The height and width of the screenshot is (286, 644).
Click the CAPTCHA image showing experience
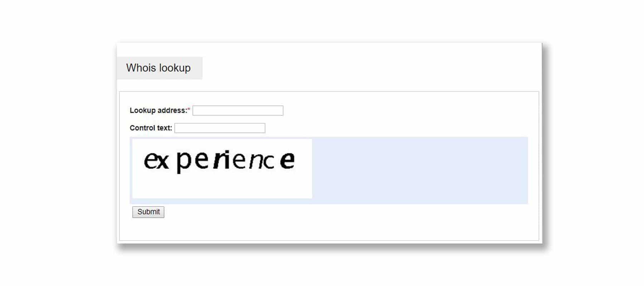222,167
